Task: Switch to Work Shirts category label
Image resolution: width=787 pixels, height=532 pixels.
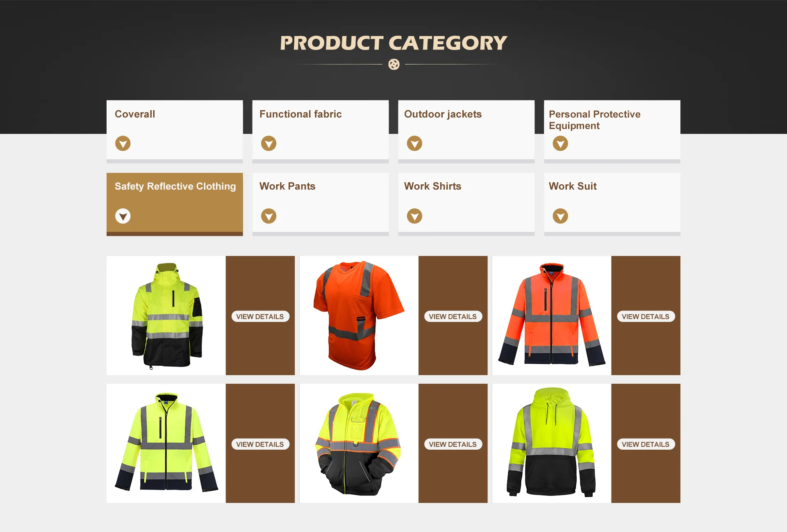Action: click(432, 186)
